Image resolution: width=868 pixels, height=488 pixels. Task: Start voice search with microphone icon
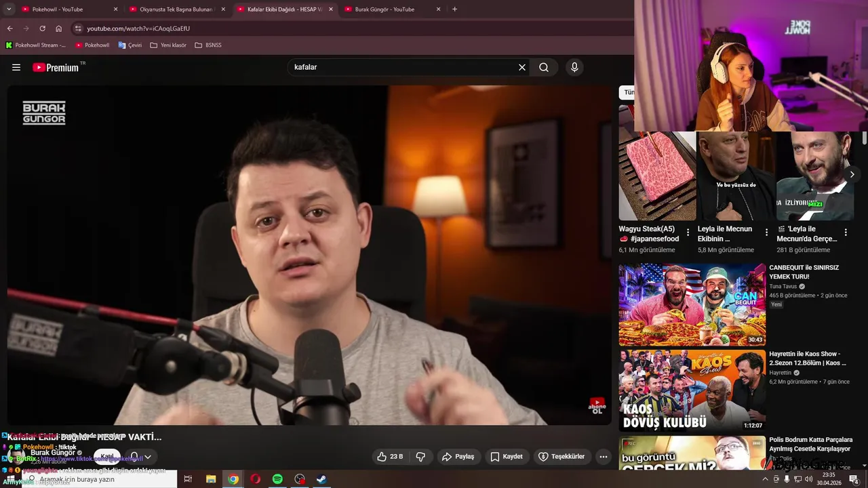pyautogui.click(x=574, y=67)
